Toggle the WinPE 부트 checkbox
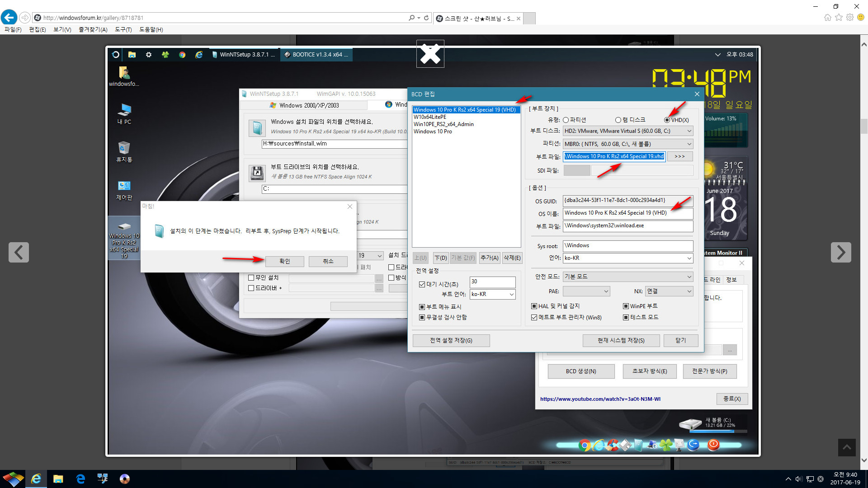Image resolution: width=868 pixels, height=488 pixels. coord(626,306)
